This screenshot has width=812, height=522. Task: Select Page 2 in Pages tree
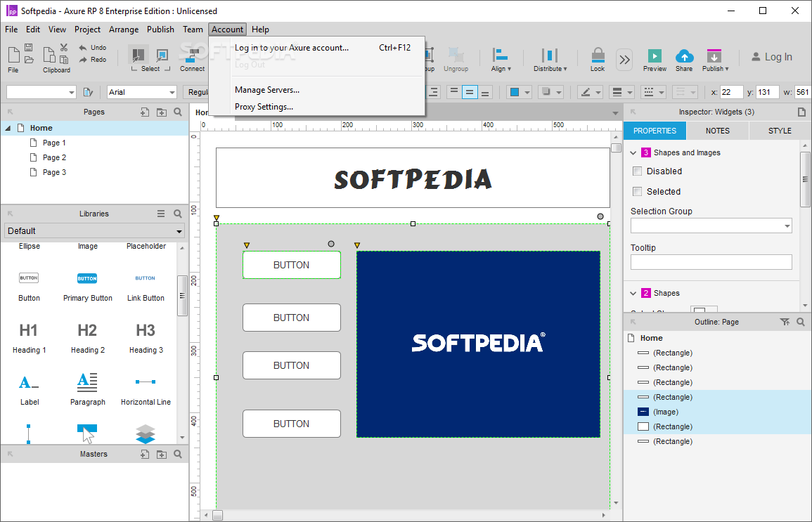coord(54,157)
